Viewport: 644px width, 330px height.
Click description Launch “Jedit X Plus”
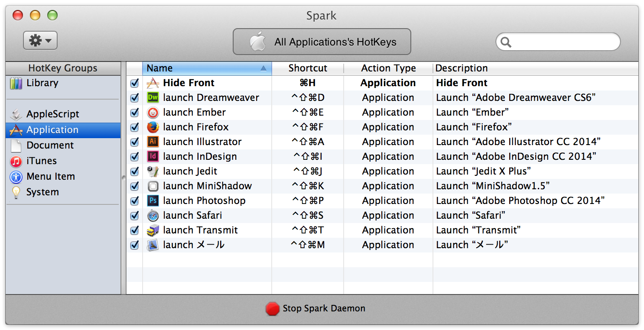484,171
